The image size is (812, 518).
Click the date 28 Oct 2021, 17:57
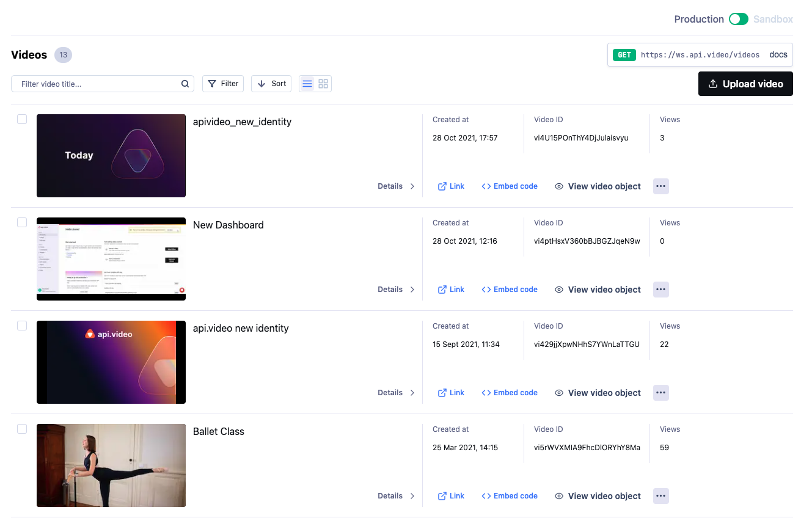pos(465,138)
